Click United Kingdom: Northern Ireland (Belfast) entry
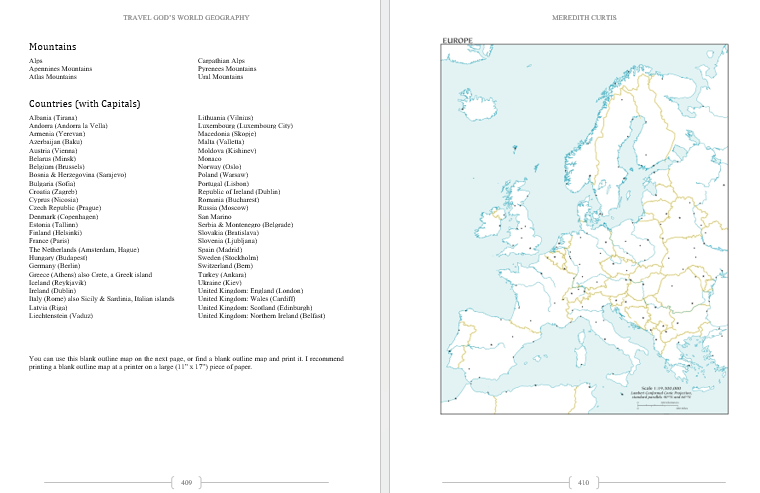760x493 pixels. point(261,316)
